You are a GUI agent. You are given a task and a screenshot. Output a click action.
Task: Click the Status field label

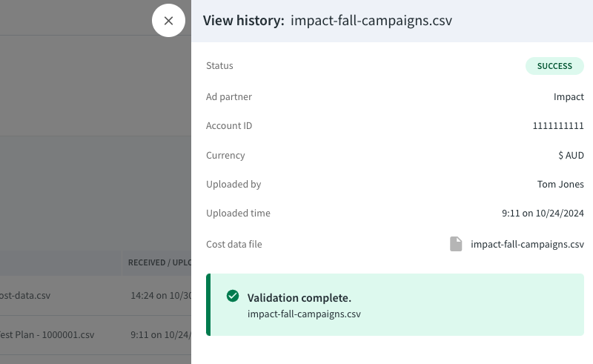tap(219, 66)
